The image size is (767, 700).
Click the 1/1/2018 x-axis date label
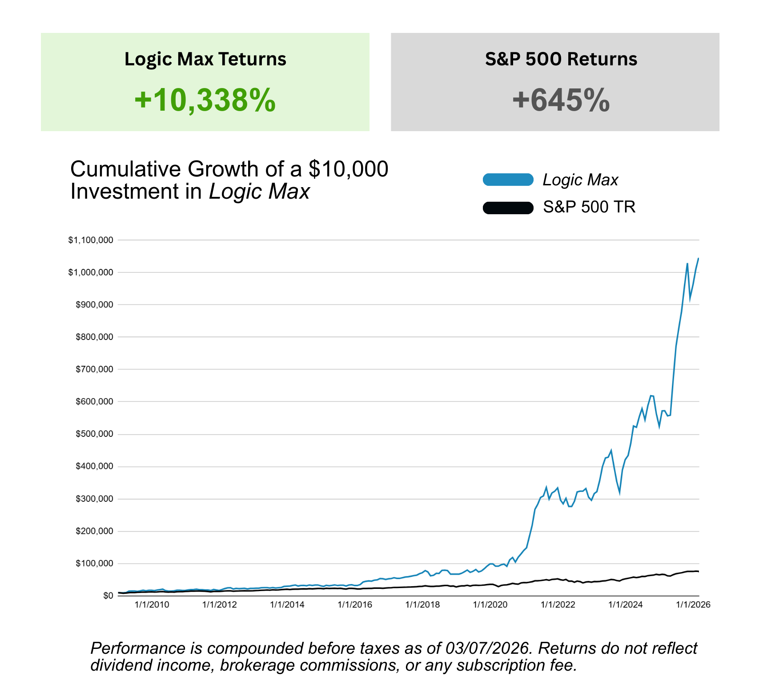click(x=422, y=605)
